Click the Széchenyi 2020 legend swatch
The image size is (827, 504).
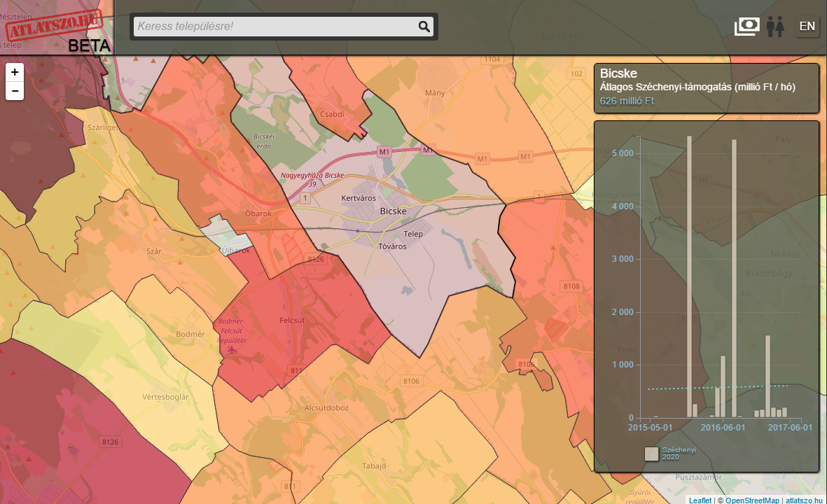coord(651,454)
